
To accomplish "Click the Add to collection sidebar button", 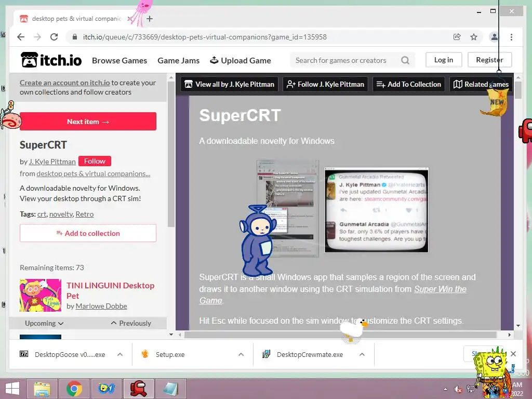I will click(88, 233).
